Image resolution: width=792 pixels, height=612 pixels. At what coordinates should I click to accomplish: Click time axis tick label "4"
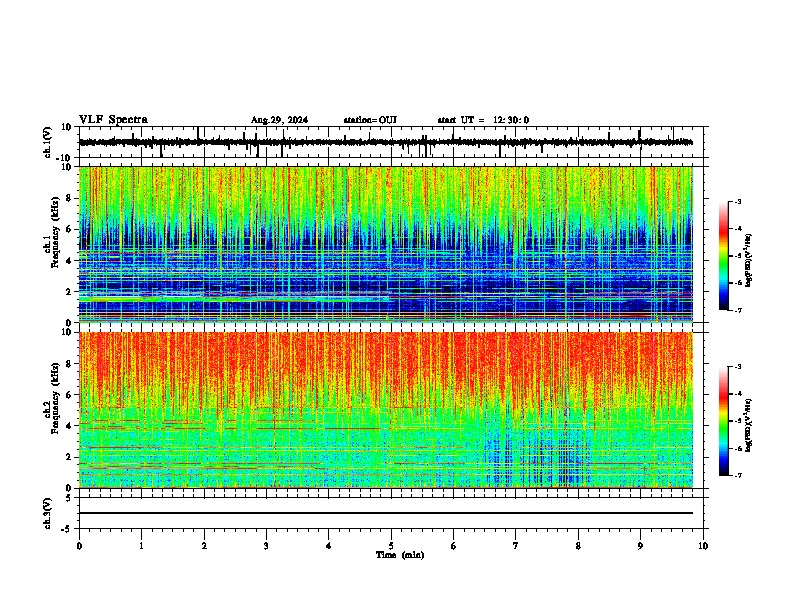[328, 546]
